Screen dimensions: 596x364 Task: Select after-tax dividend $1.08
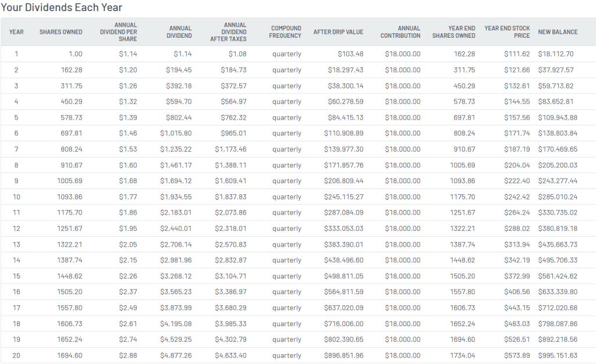pos(237,54)
